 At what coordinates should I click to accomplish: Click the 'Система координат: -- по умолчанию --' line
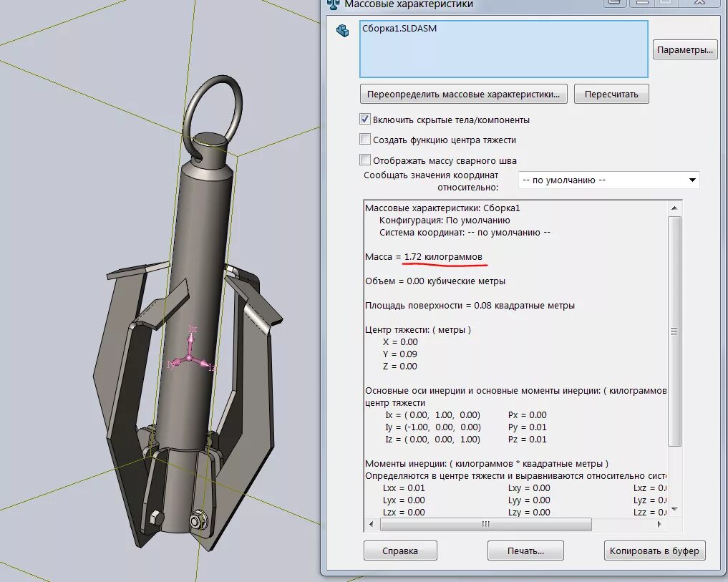coord(465,233)
